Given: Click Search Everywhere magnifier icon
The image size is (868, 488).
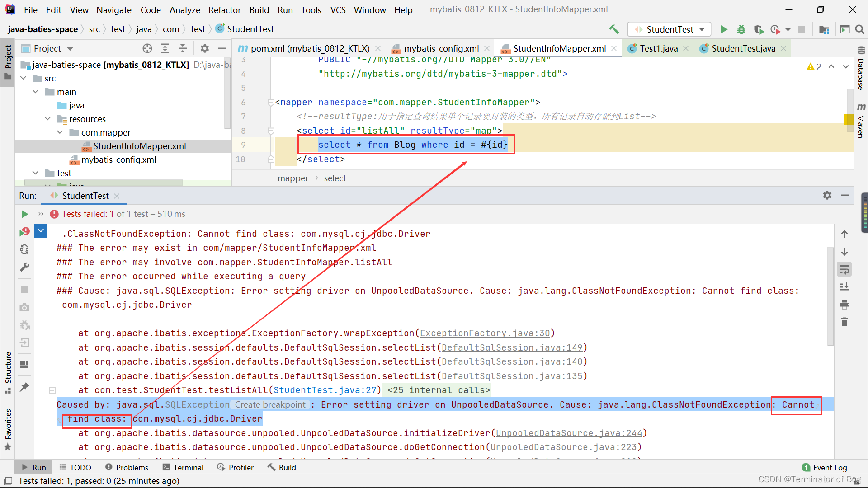Looking at the screenshot, I should coord(860,29).
